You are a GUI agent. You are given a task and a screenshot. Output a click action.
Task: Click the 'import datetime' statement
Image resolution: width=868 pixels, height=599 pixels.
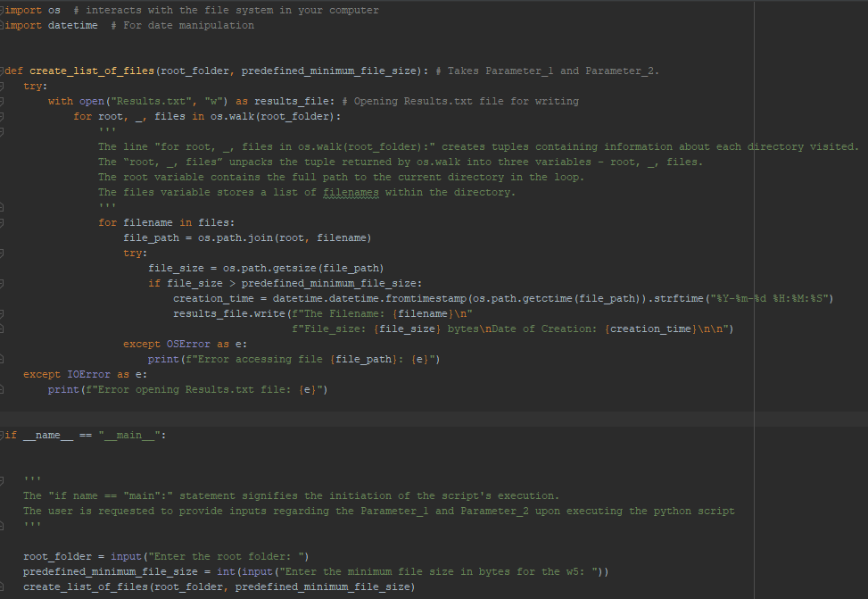click(52, 26)
